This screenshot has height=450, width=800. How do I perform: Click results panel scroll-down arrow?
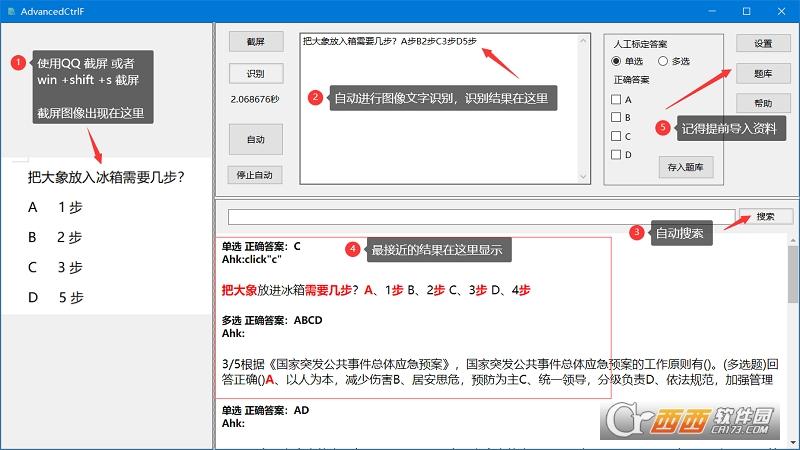tap(794, 442)
